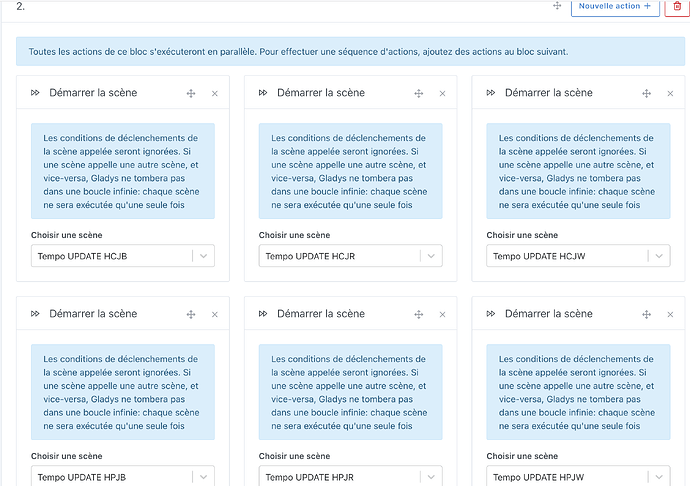Remove the Tempo UPDATE HCJR action card
Image resolution: width=690 pixels, height=486 pixels.
click(x=442, y=93)
